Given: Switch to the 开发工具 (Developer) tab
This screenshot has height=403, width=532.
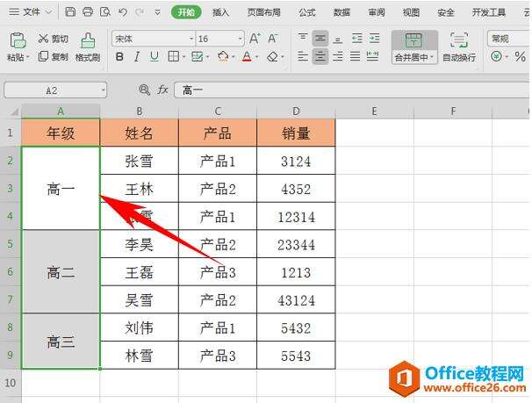Looking at the screenshot, I should pos(489,12).
